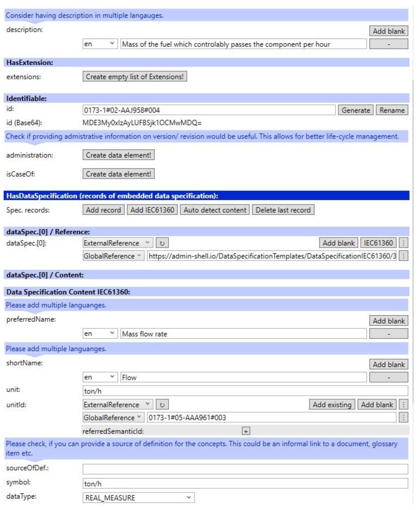Click Add IEC61360 button
The image size is (420, 510).
pyautogui.click(x=152, y=210)
